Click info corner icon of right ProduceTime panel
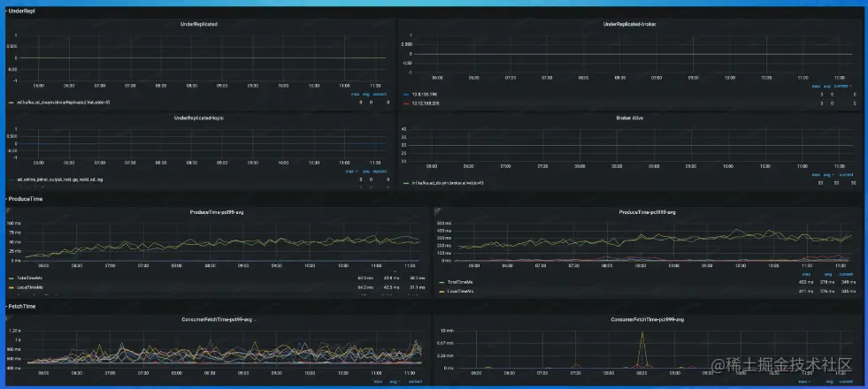The image size is (868, 389). (x=437, y=210)
